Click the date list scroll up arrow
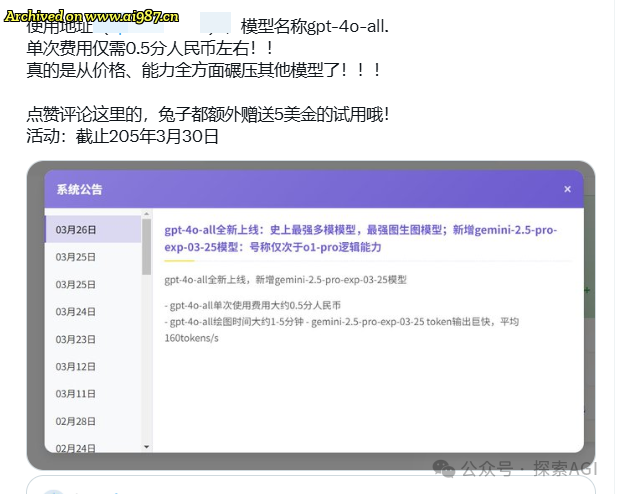The image size is (617, 494). 146,214
